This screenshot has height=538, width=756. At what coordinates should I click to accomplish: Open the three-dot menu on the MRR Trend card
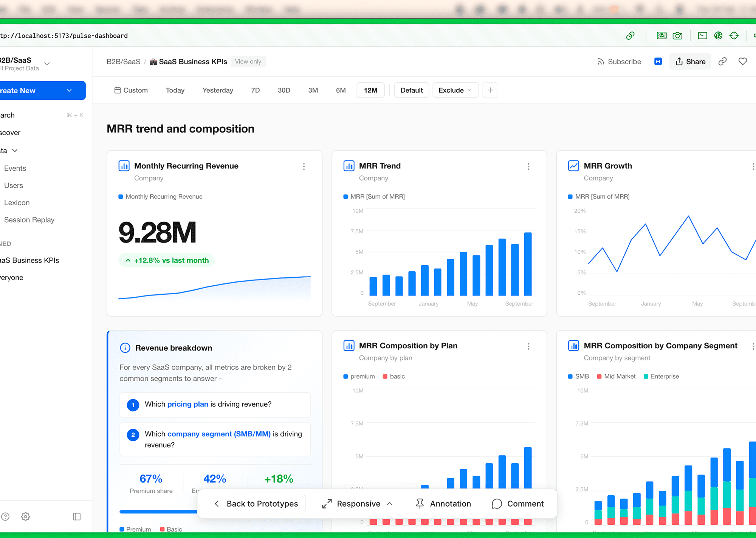click(528, 167)
